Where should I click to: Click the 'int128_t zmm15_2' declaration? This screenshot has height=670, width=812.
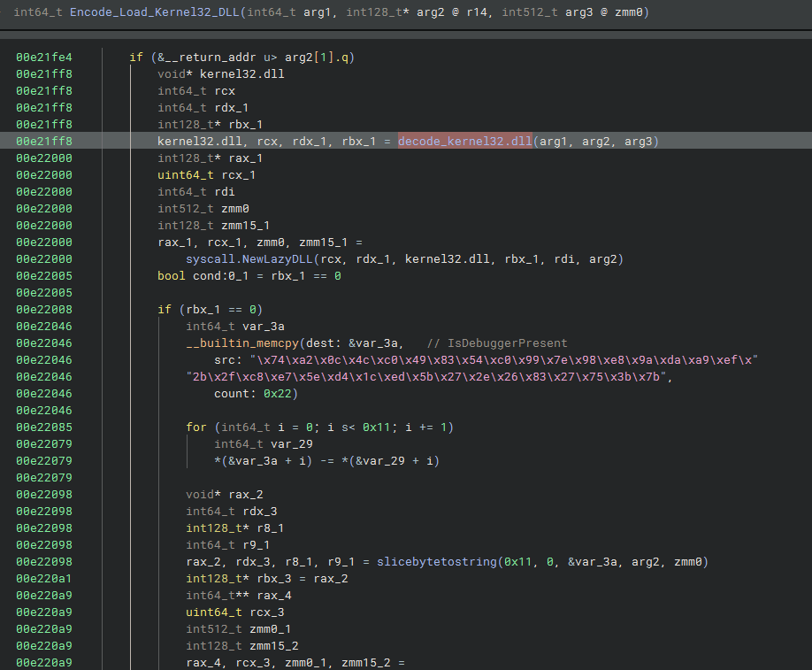click(x=242, y=645)
